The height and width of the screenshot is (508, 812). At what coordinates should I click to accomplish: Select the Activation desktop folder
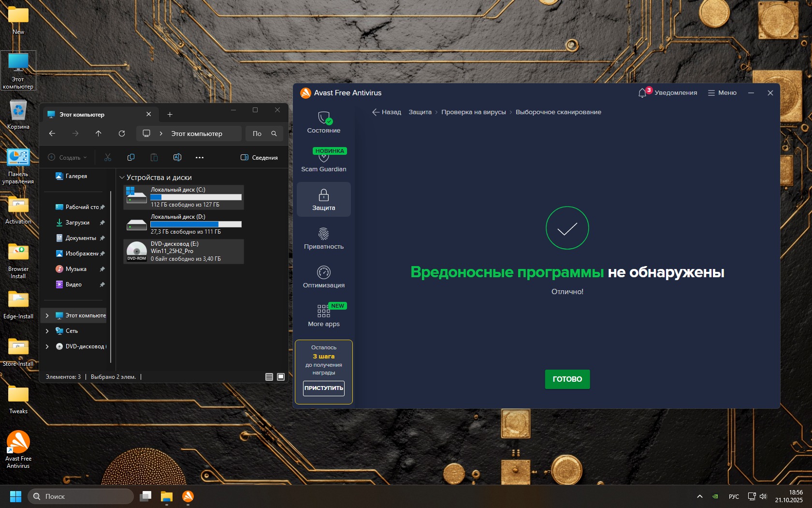pos(18,211)
